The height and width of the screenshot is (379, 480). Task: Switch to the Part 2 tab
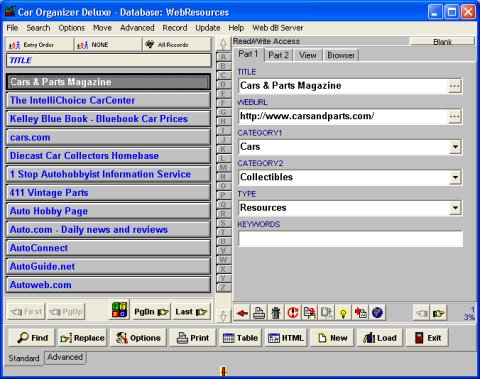pyautogui.click(x=279, y=55)
